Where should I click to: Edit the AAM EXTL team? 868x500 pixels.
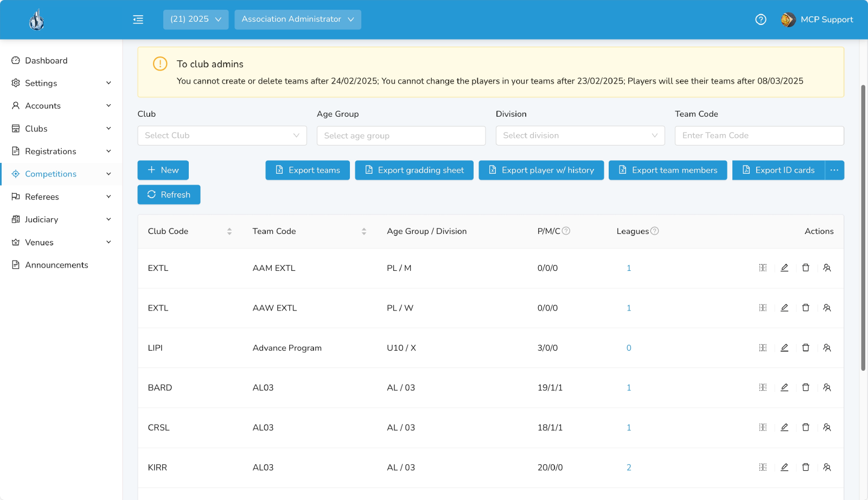pyautogui.click(x=784, y=268)
